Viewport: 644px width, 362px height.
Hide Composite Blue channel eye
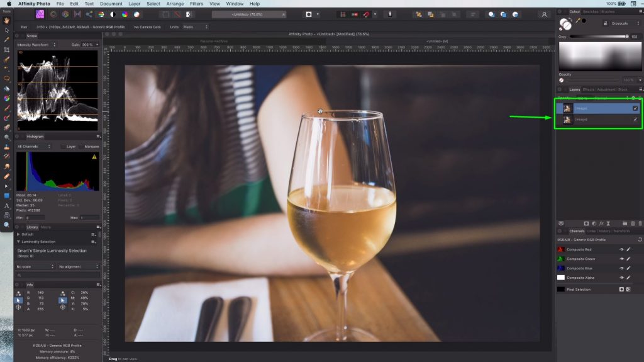(621, 268)
